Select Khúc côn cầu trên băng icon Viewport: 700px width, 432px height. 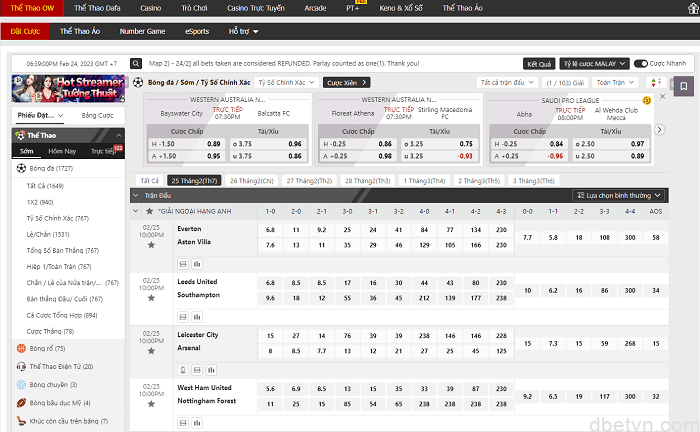coord(21,421)
